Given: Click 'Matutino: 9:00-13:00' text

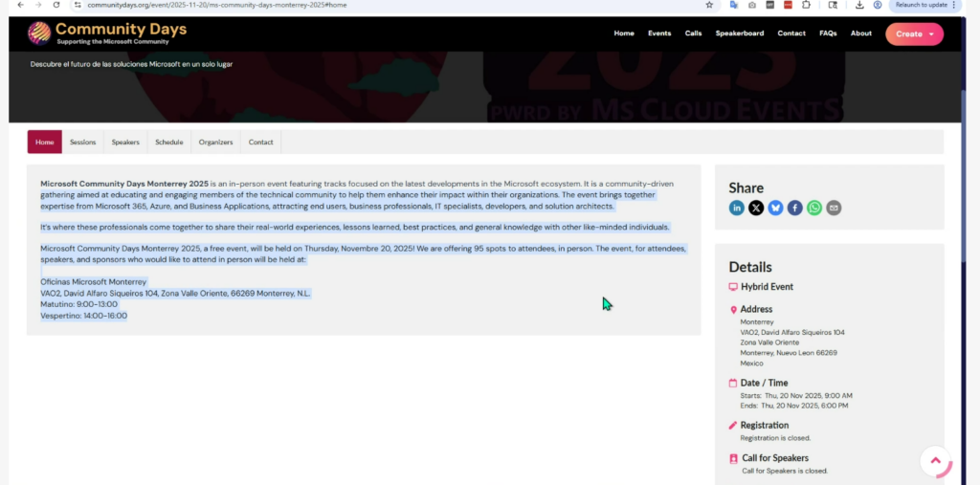Looking at the screenshot, I should click(78, 304).
